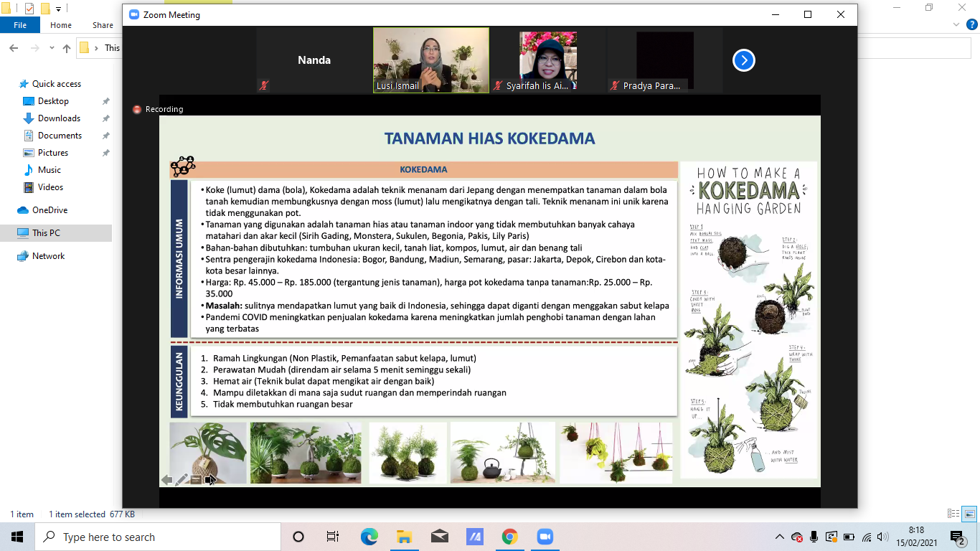Switch to the Home ribbon tab

[x=61, y=25]
